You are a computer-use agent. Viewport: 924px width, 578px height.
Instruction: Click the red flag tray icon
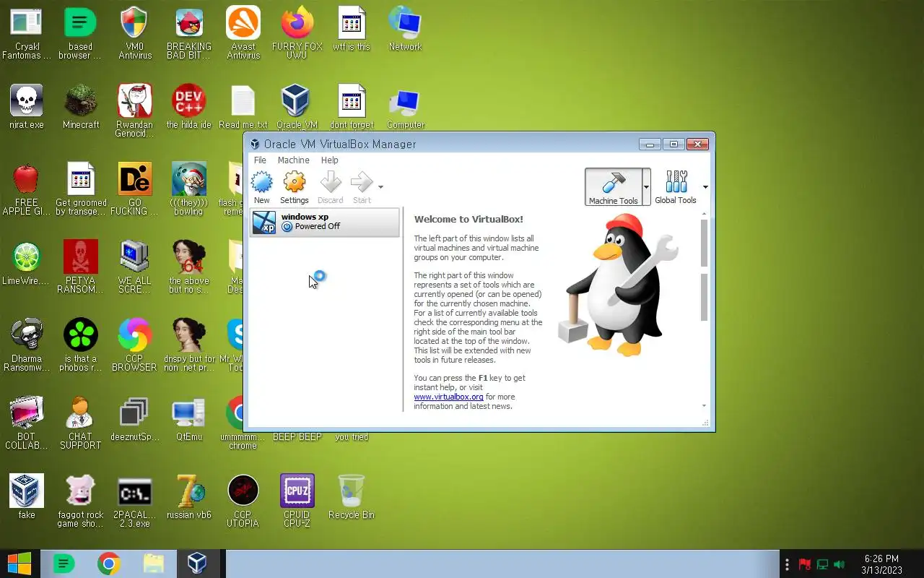point(804,564)
